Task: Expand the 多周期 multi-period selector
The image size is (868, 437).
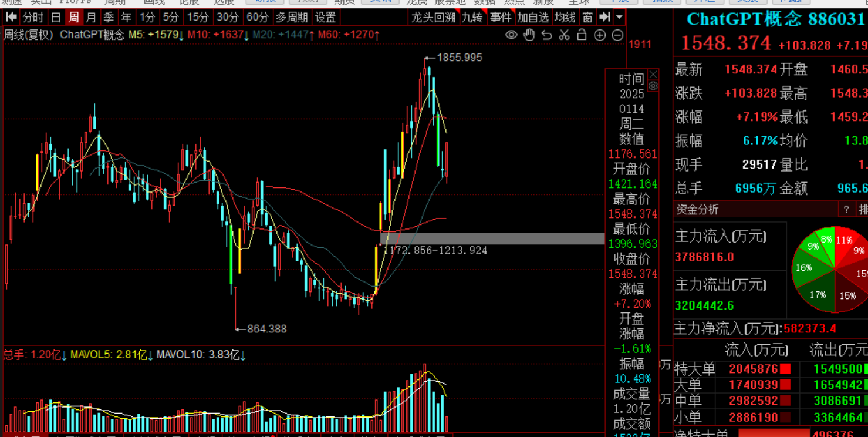Action: (291, 17)
